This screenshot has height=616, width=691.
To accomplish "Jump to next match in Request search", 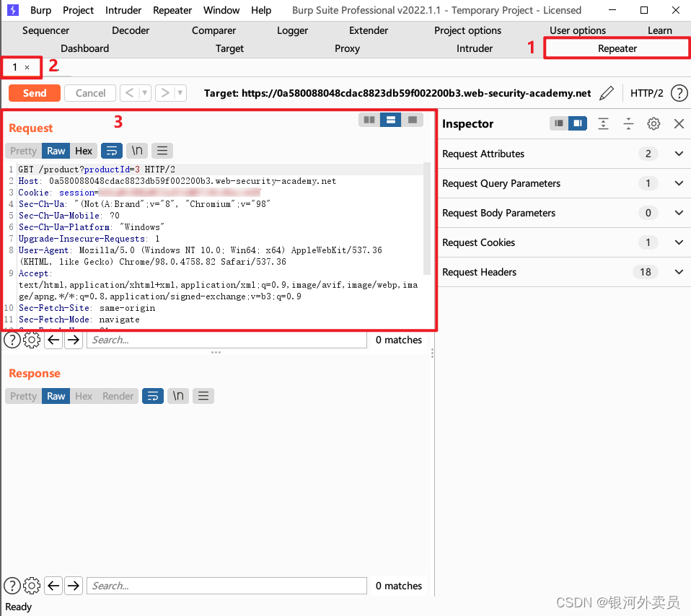I will coord(73,340).
